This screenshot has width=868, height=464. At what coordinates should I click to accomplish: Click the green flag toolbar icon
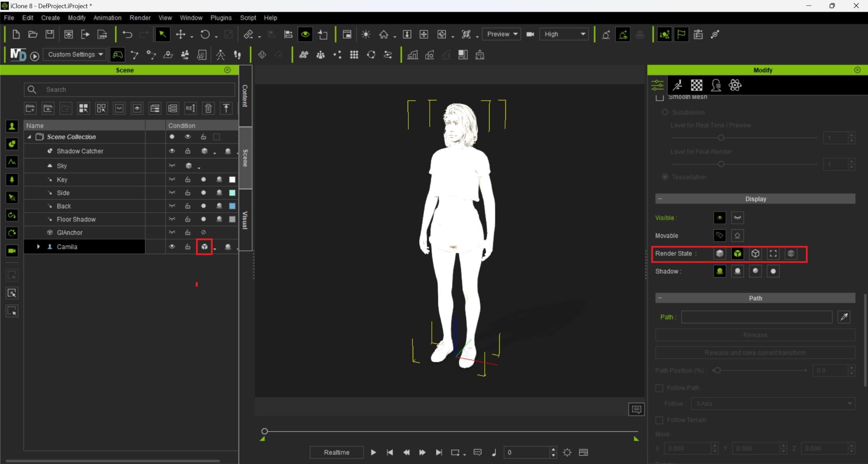pos(681,34)
